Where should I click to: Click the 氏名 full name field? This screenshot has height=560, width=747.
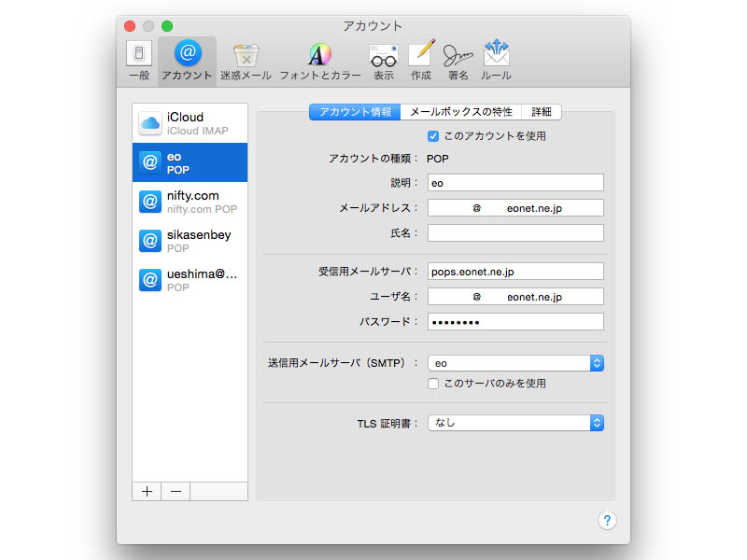pos(515,232)
